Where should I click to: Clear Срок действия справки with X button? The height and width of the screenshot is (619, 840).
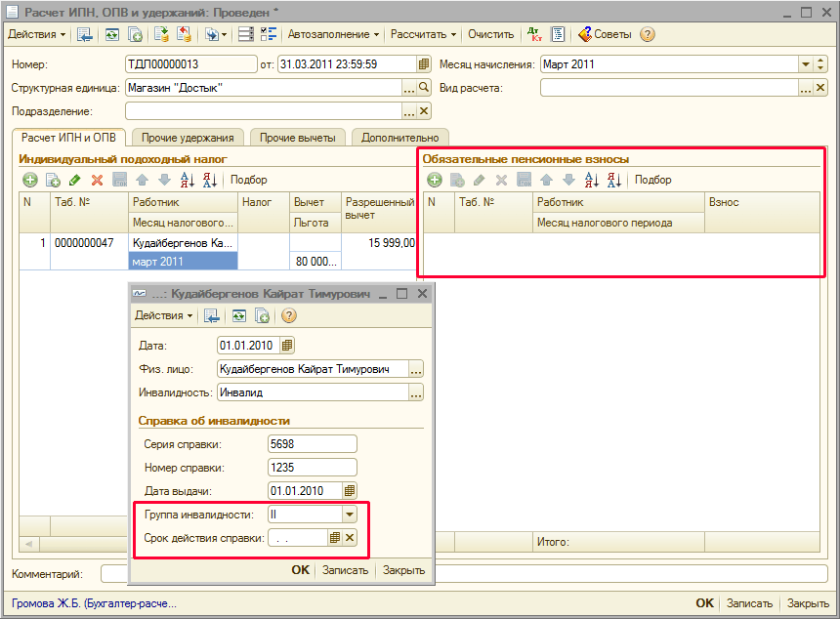[350, 538]
